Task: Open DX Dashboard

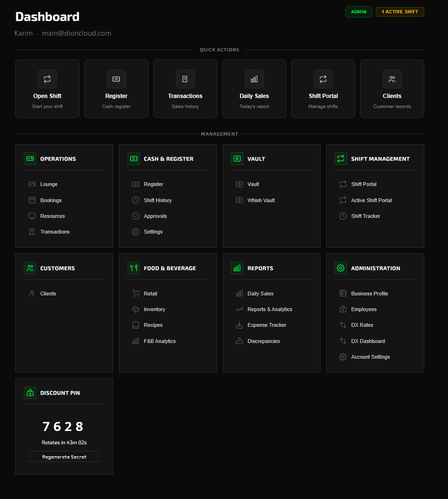Action: pyautogui.click(x=368, y=341)
